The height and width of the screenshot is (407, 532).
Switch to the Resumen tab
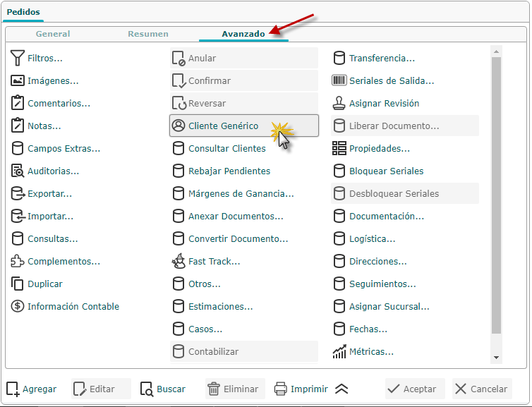coord(148,34)
